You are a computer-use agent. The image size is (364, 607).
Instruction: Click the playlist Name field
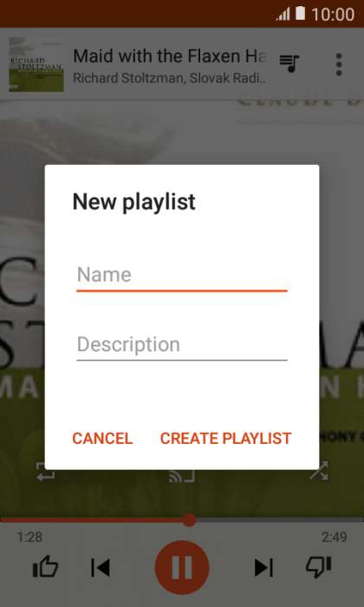pos(182,276)
